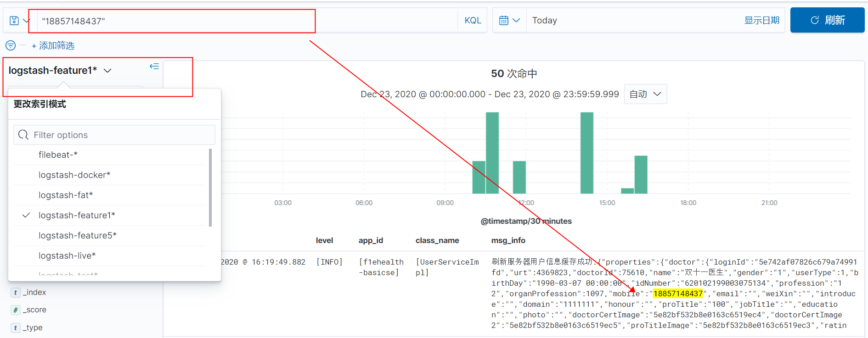Open the 自动 interval dropdown
The width and height of the screenshot is (868, 338).
[x=645, y=94]
